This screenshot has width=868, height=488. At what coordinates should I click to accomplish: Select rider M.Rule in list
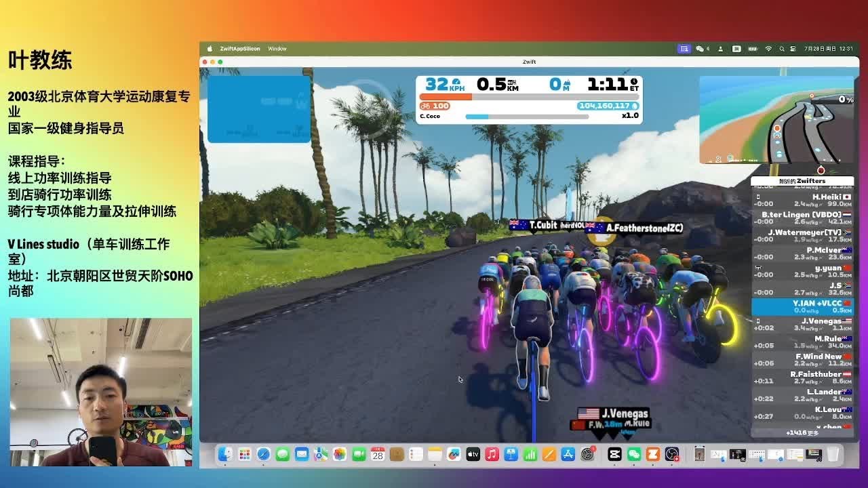pyautogui.click(x=802, y=342)
